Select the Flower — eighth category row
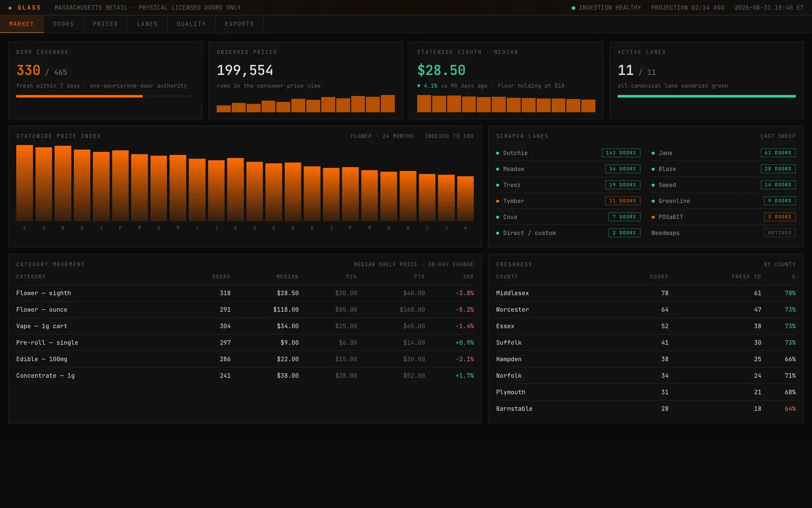The width and height of the screenshot is (812, 508). pos(245,293)
